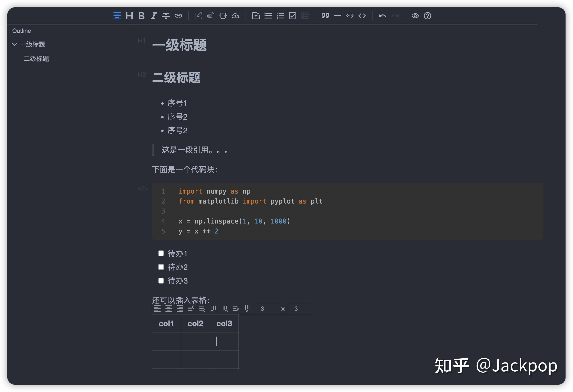Click the table row count field

coord(266,309)
